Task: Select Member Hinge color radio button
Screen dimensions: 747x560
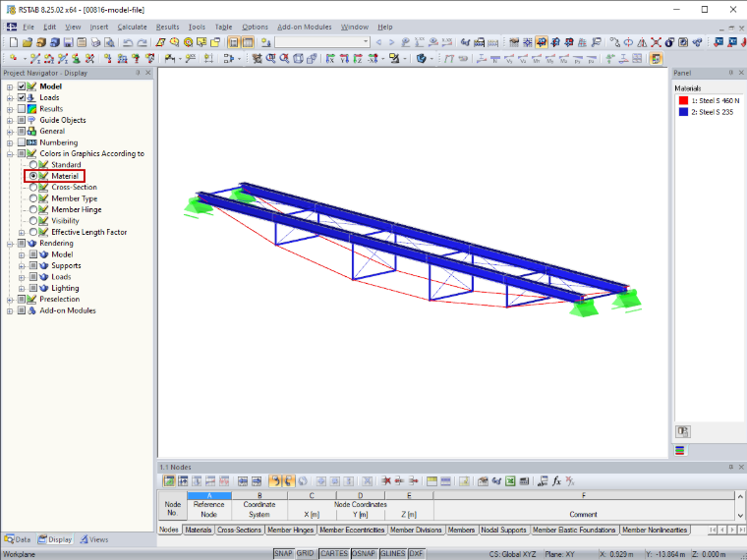Action: coord(32,209)
